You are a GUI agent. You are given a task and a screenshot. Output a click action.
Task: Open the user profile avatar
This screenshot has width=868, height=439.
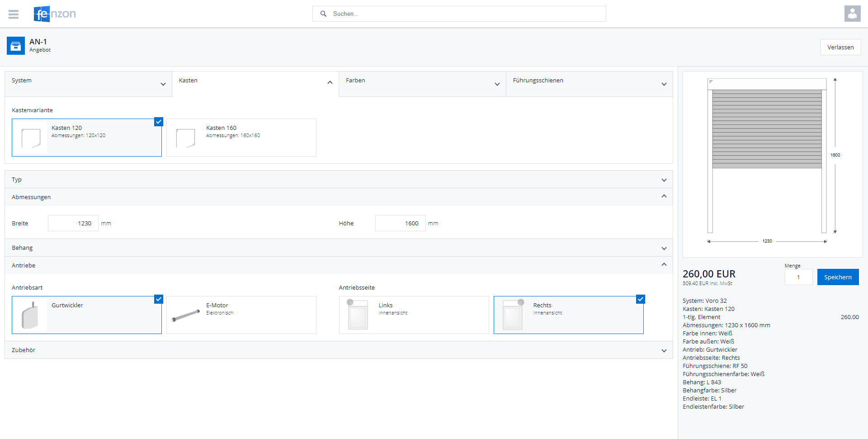click(852, 14)
